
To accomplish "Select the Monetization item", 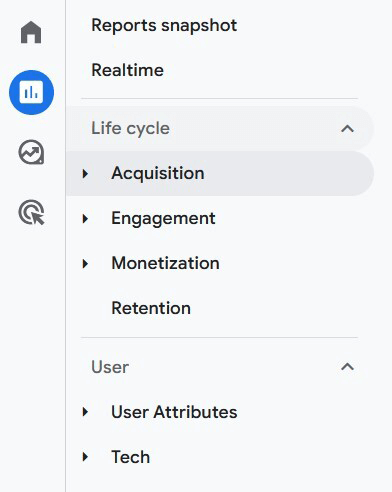I will click(x=165, y=263).
